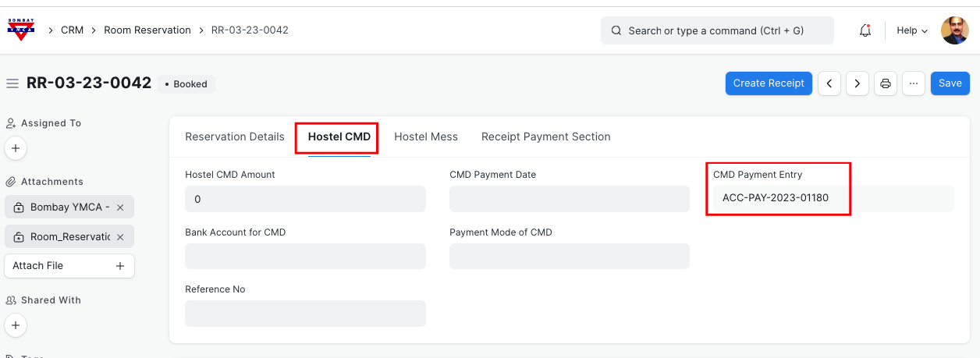This screenshot has height=358, width=980.
Task: Switch to Reservation Details tab
Action: [x=235, y=136]
